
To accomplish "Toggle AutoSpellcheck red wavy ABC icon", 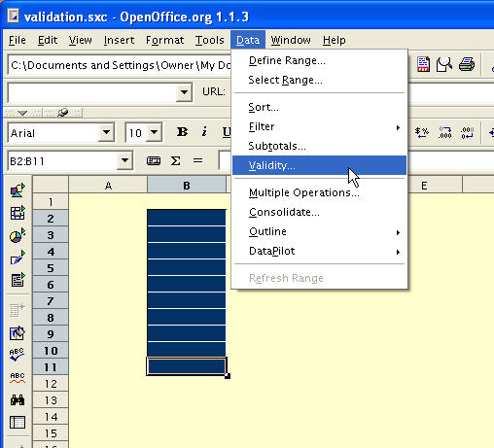I will point(18,377).
